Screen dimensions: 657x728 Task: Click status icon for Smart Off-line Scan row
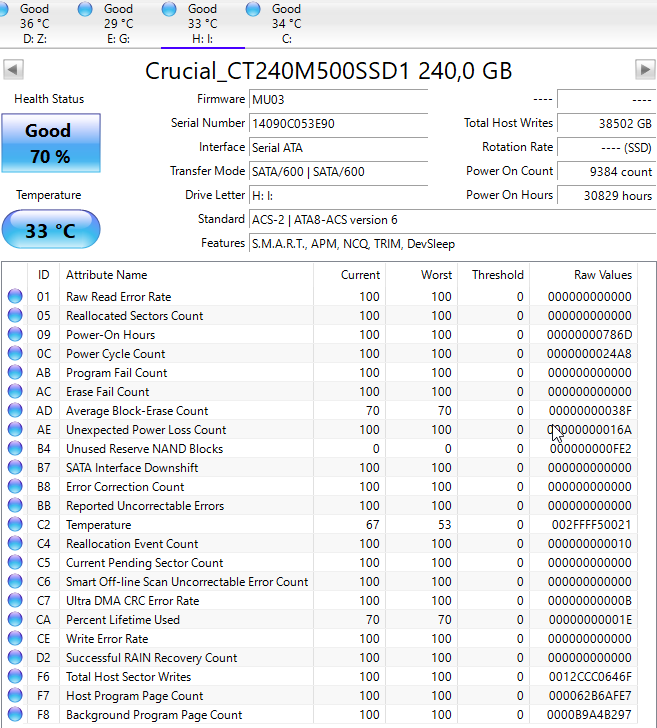tap(15, 582)
